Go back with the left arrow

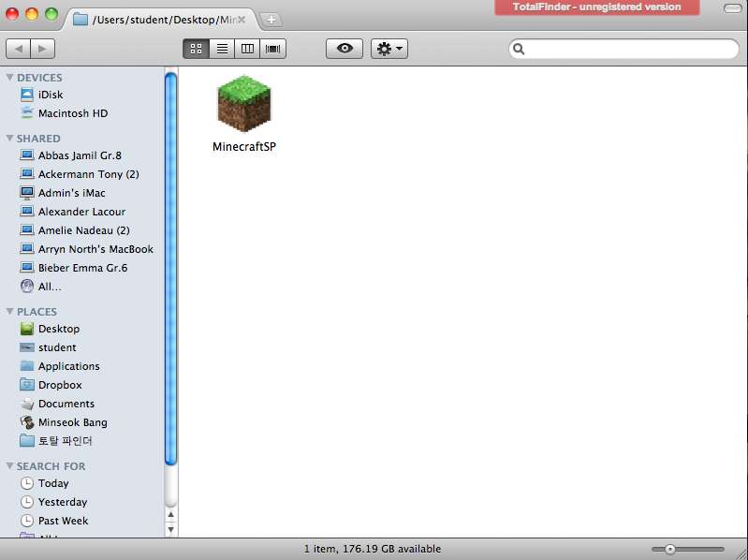tap(18, 49)
